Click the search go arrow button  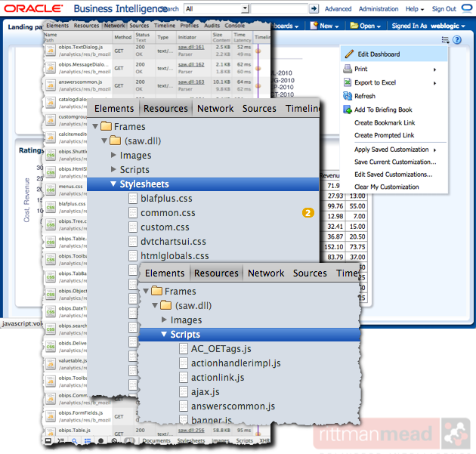314,8
